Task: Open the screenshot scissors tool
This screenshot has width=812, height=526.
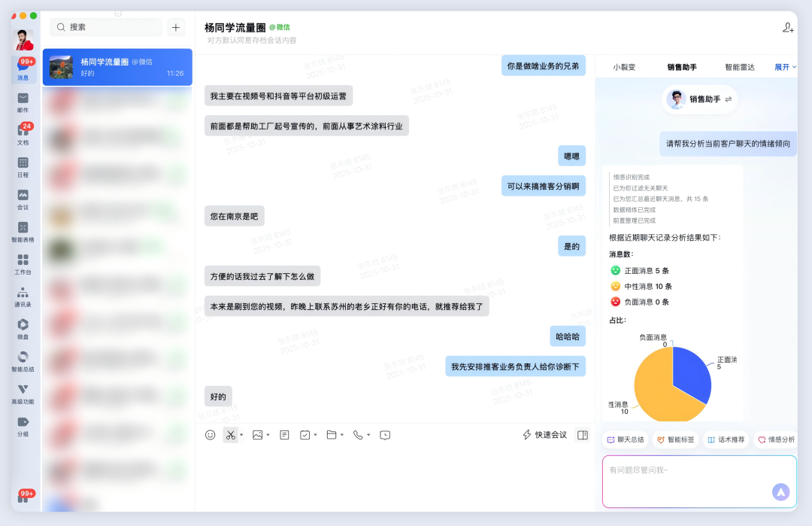Action: (x=230, y=435)
